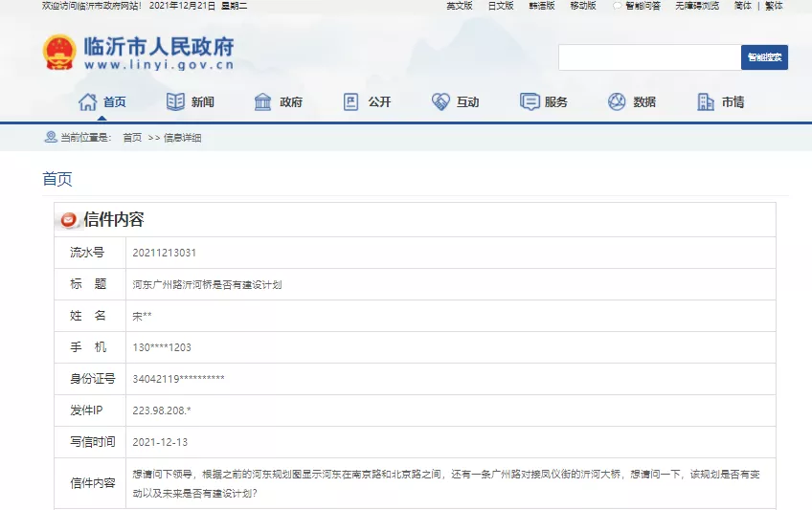The height and width of the screenshot is (510, 812).
Task: Click the large 首页 page heading
Action: coord(57,179)
